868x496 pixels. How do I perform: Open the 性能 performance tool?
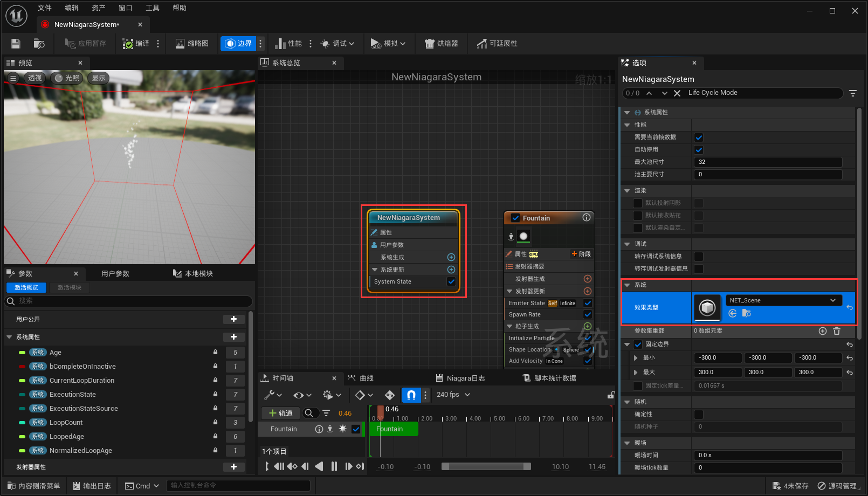point(288,44)
